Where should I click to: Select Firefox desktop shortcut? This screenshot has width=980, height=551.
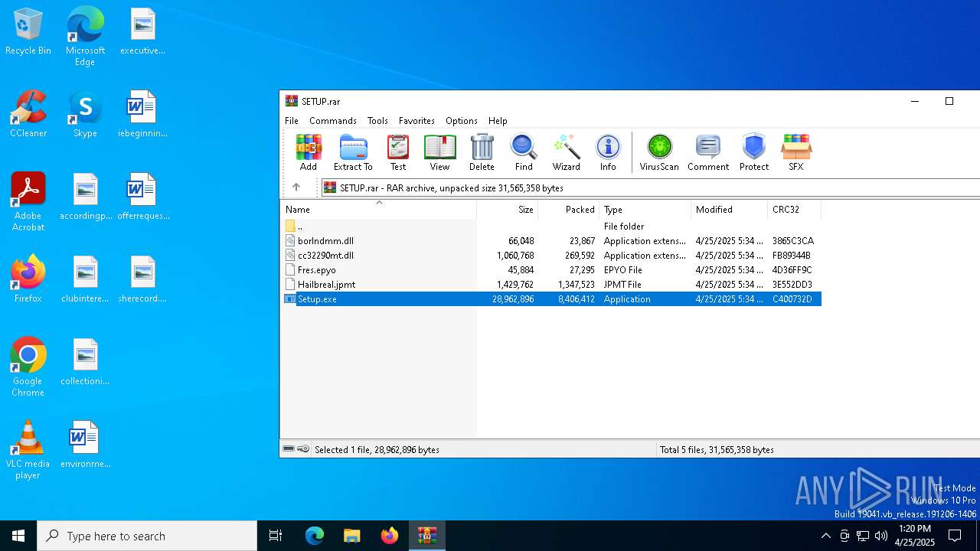28,280
